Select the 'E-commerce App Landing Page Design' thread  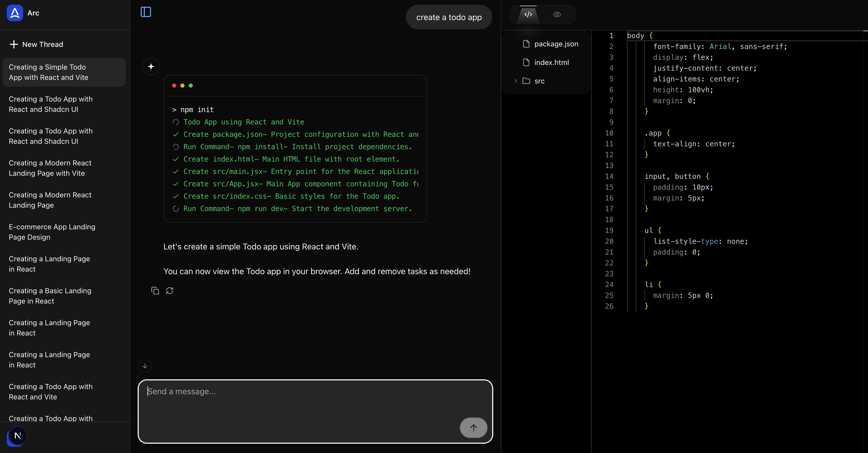[52, 232]
